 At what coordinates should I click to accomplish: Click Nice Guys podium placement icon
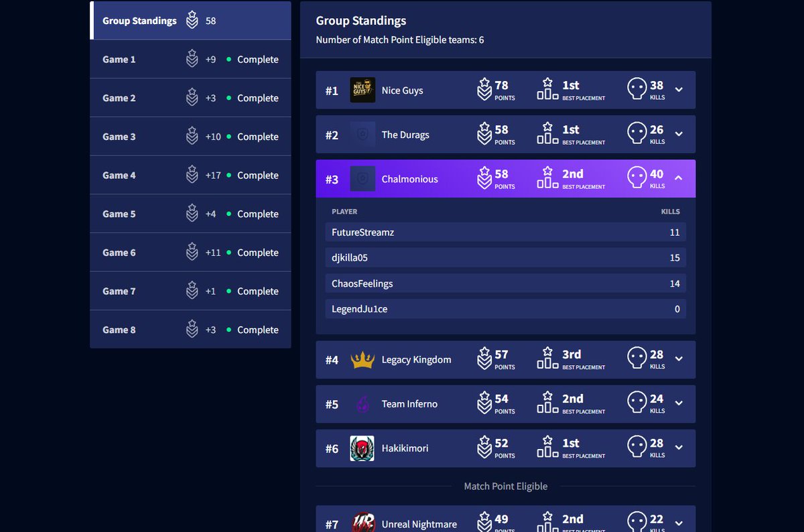pos(547,88)
